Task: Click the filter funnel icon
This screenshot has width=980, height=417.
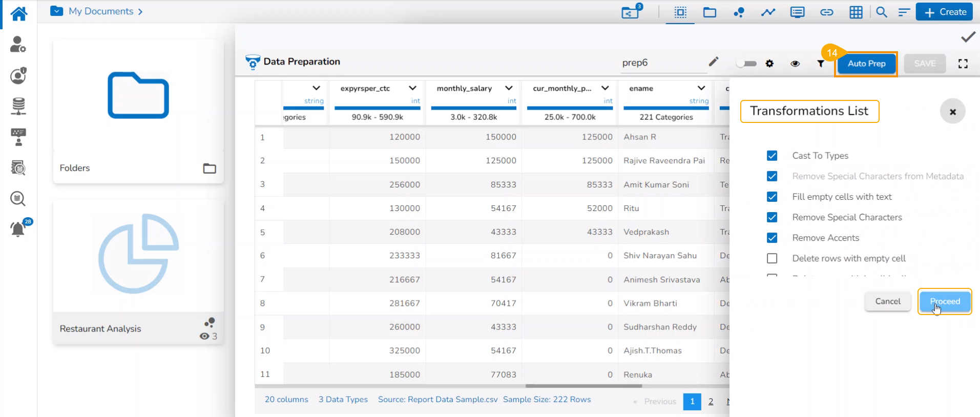Action: click(x=821, y=64)
